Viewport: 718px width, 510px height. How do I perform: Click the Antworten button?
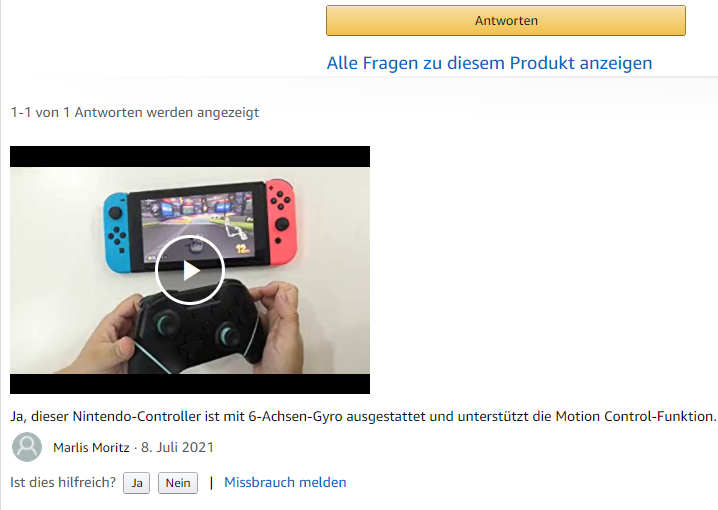(506, 21)
